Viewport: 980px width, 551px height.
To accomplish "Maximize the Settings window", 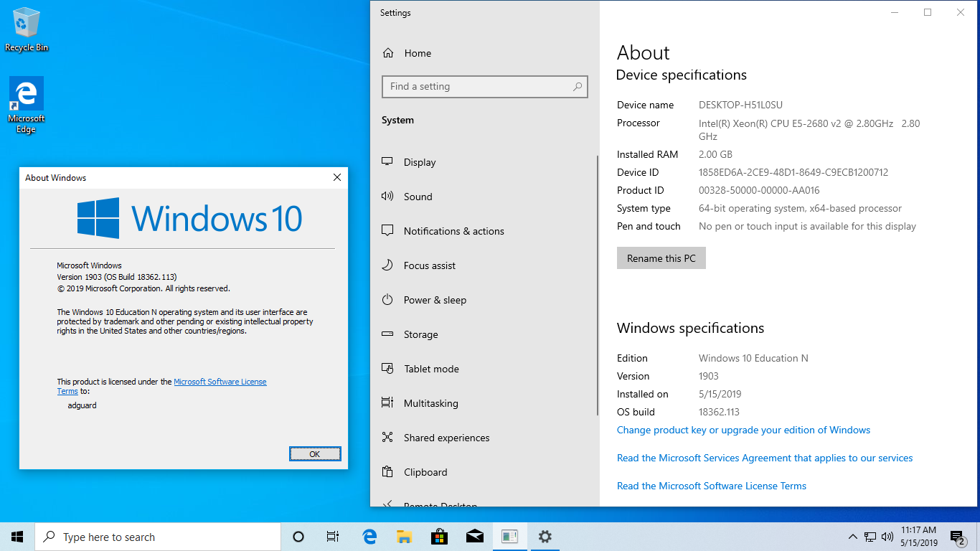I will pos(928,12).
